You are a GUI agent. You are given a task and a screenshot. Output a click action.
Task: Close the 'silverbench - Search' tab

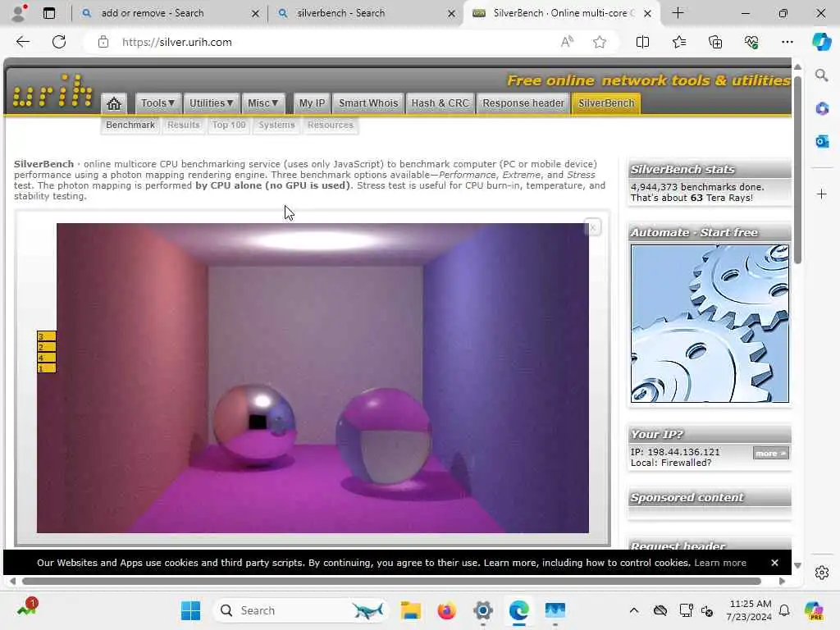452,13
